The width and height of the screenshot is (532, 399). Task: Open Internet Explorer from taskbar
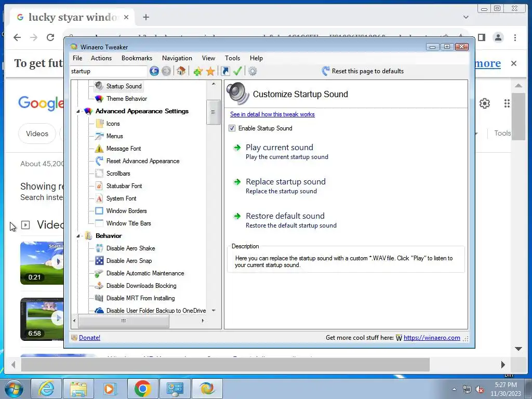pyautogui.click(x=46, y=389)
